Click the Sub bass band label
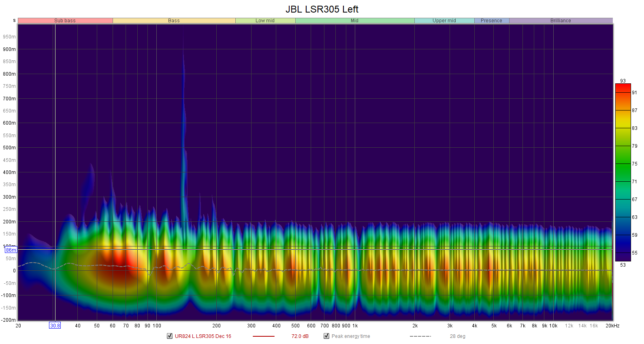The image size is (644, 344). (x=65, y=21)
